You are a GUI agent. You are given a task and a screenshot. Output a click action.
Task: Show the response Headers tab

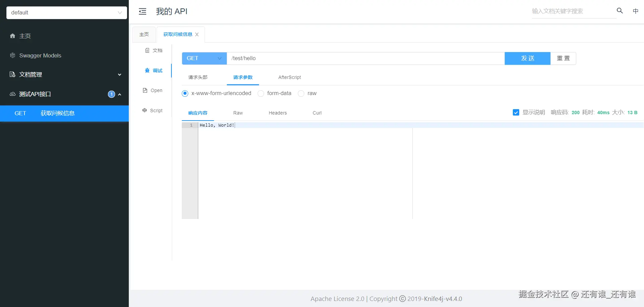coord(278,113)
